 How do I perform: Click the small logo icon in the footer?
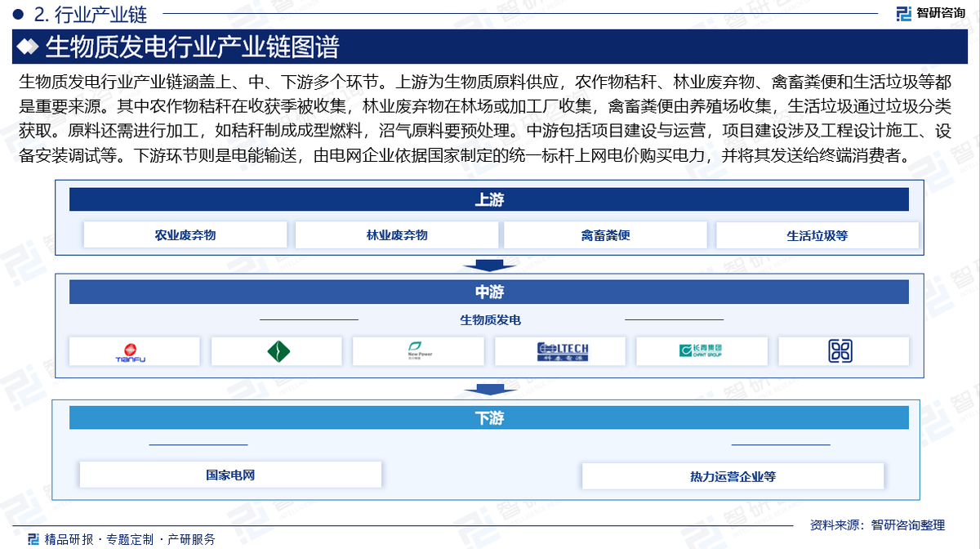[x=33, y=538]
